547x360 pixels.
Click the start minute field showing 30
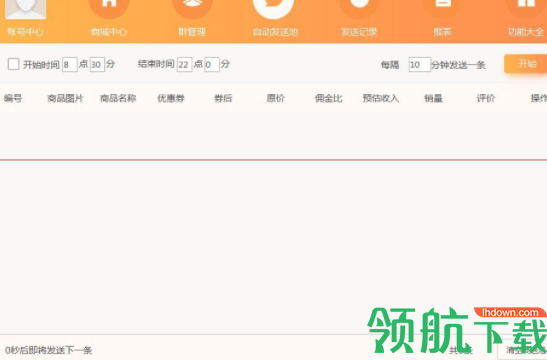(97, 65)
